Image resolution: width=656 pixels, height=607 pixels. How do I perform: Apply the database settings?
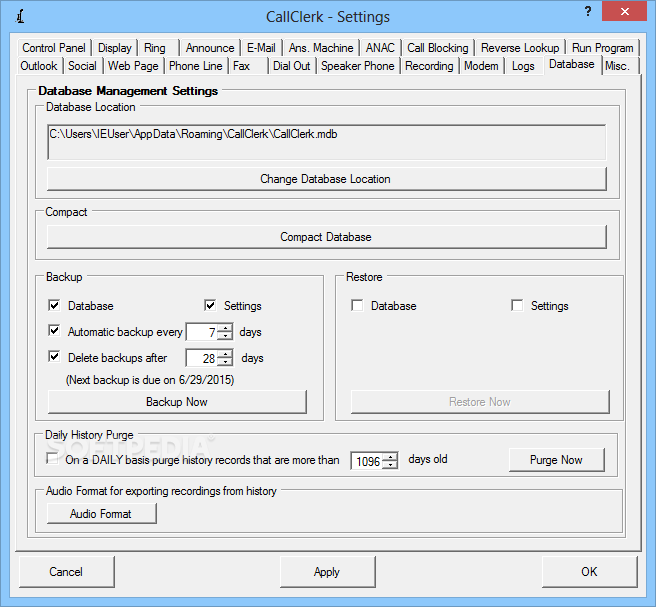click(328, 571)
